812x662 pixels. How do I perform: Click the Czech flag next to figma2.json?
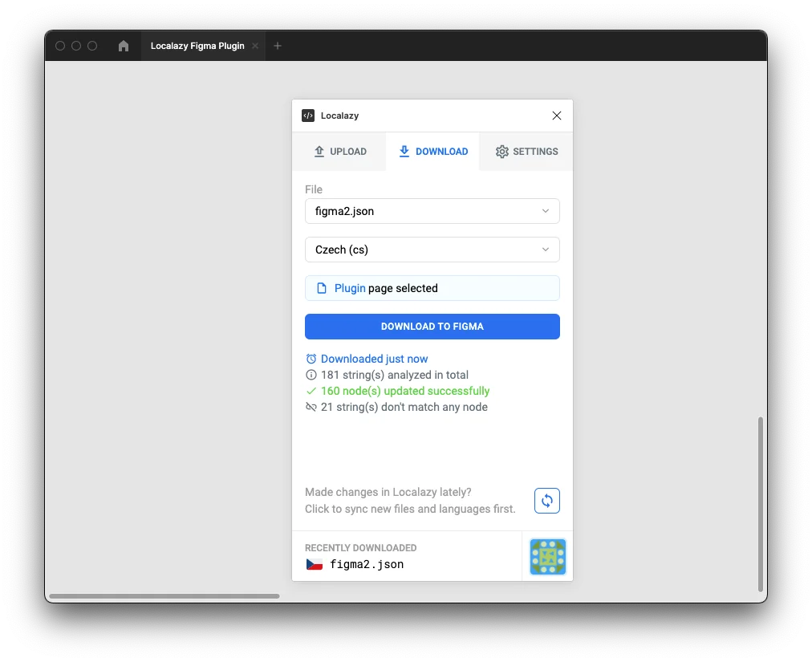(314, 564)
